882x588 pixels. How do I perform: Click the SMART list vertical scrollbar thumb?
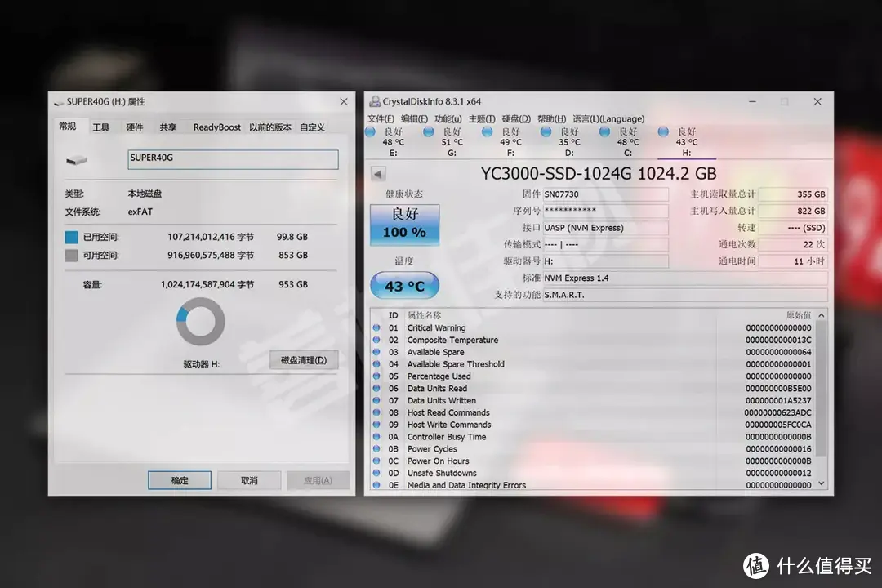click(822, 389)
